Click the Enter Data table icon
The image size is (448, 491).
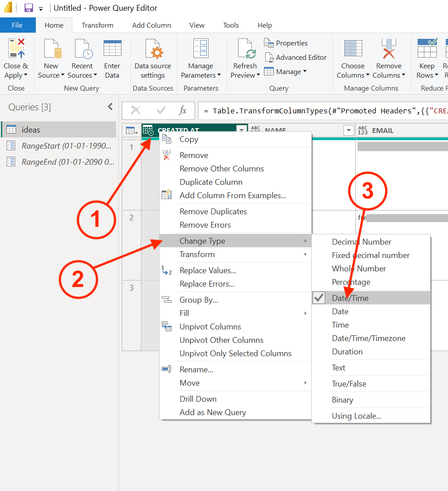pyautogui.click(x=112, y=49)
